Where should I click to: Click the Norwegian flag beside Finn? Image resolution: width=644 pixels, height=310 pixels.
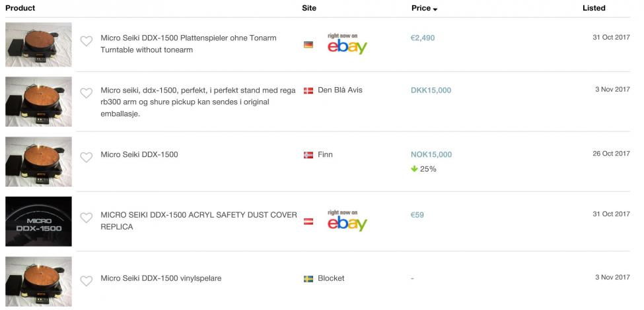tap(308, 155)
